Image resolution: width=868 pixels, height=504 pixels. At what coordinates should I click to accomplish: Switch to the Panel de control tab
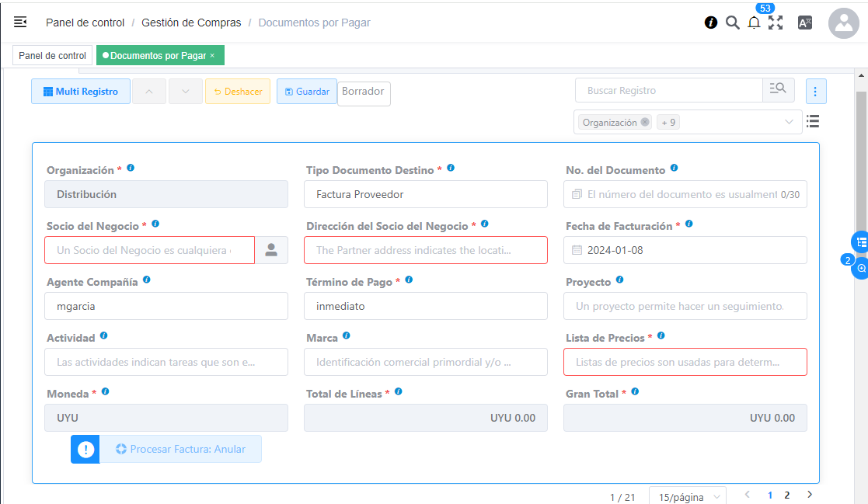coord(52,56)
